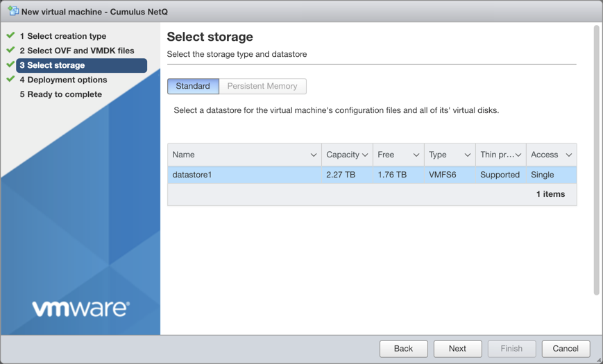This screenshot has height=364, width=603.
Task: Open the Capacity column dropdown arrow
Action: coord(365,155)
